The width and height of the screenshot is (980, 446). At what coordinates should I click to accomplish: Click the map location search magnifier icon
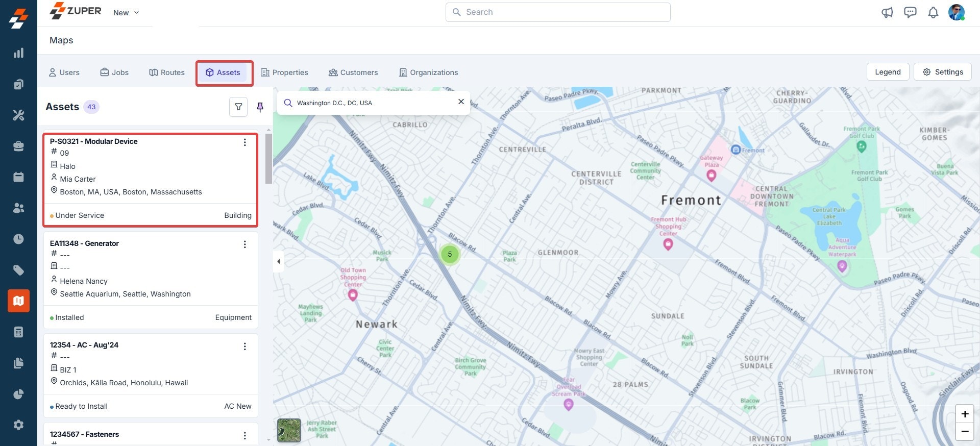tap(288, 103)
